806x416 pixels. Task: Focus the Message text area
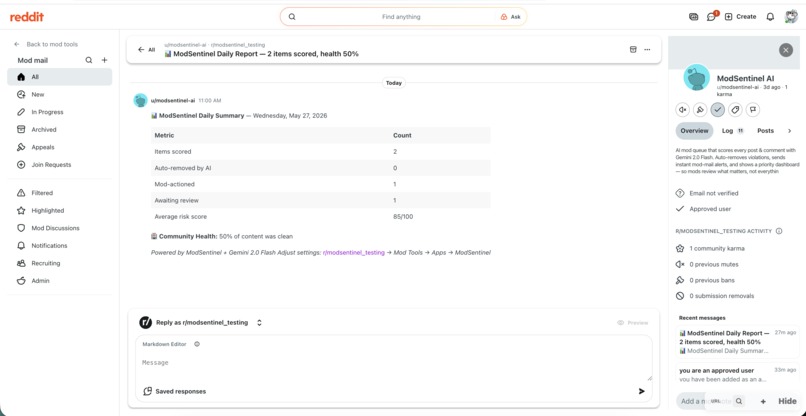click(394, 366)
